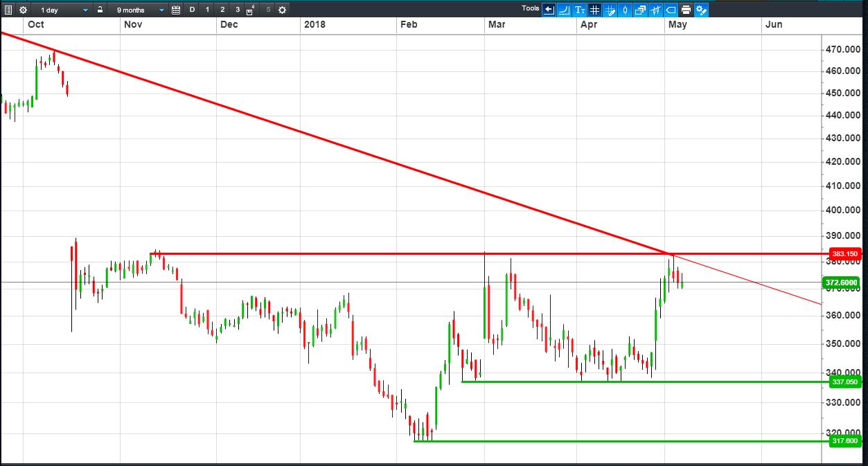Open the stacked windows overlay tool
Viewport: 868px width, 466px height.
tap(640, 10)
